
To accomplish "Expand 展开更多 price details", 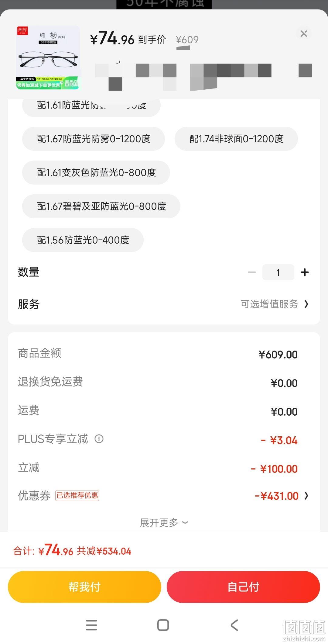I will tap(164, 523).
